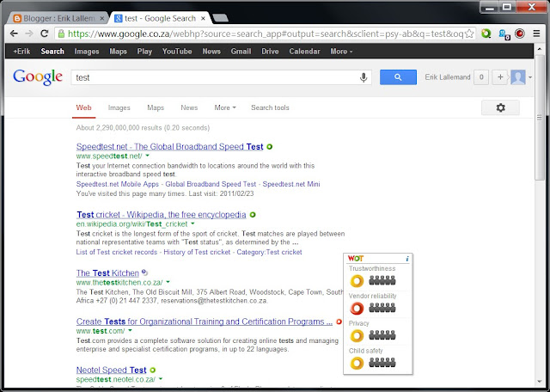This screenshot has width=550, height=392.
Task: Open Drive from the black bar
Action: (270, 52)
